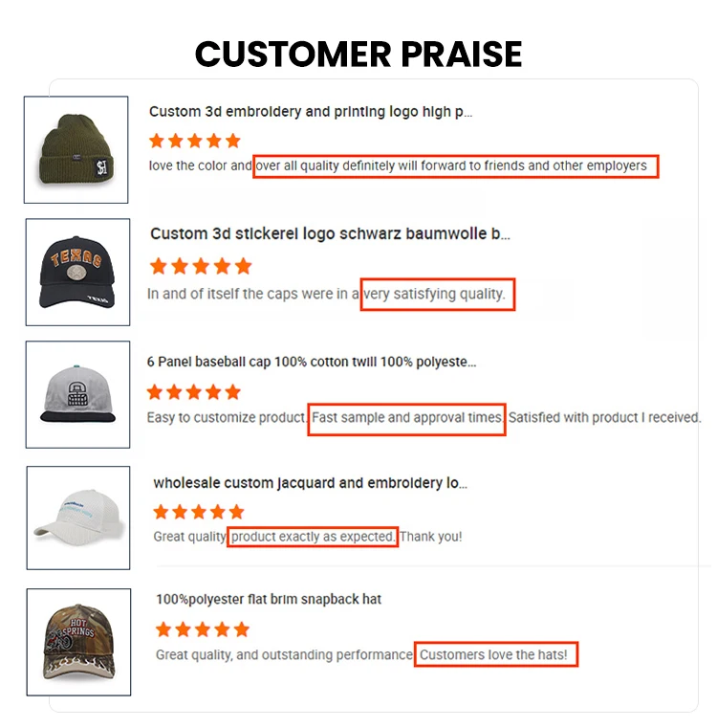
Task: Open 'Custom 3d embroidery and printing logo' title
Action: 311,112
